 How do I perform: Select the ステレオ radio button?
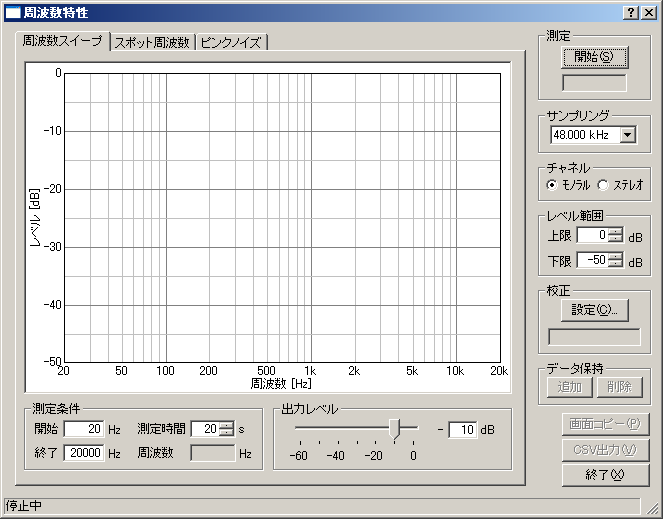point(620,185)
